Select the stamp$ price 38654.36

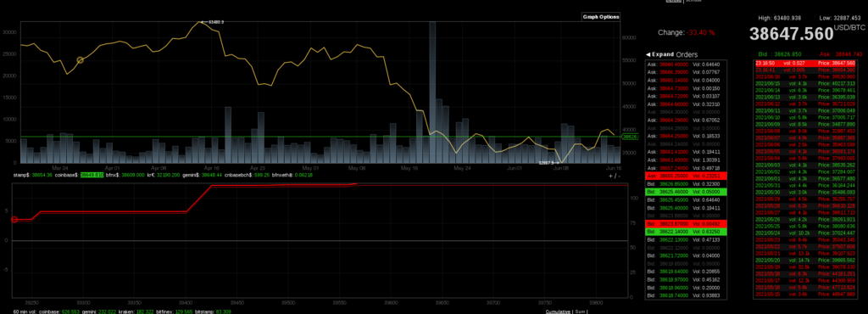click(x=42, y=175)
